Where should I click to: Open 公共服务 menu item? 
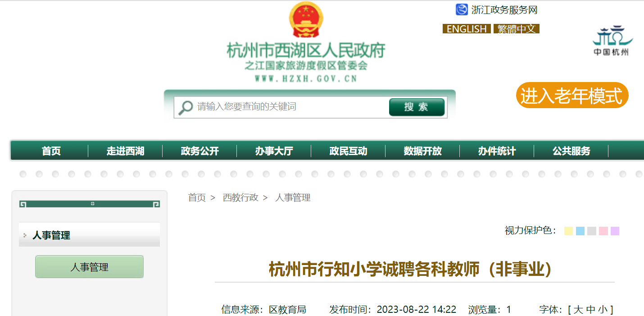(571, 151)
